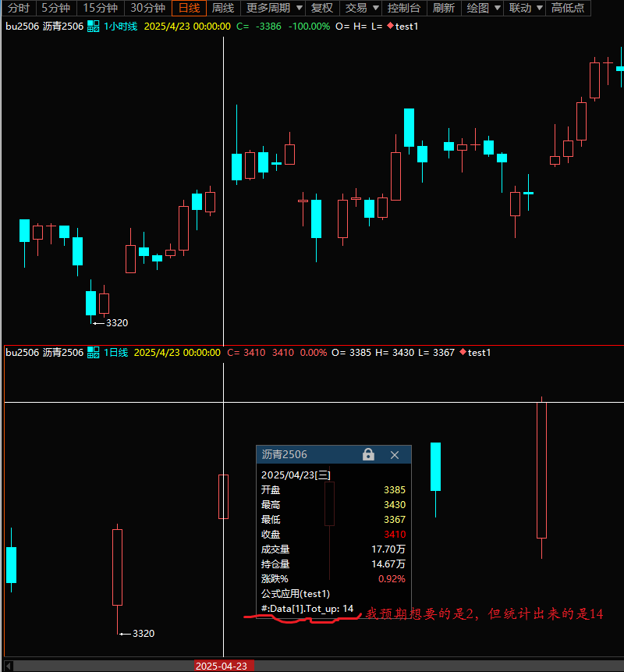Select the 30分钟 period tab
Viewport: 624px width, 672px height.
click(148, 8)
